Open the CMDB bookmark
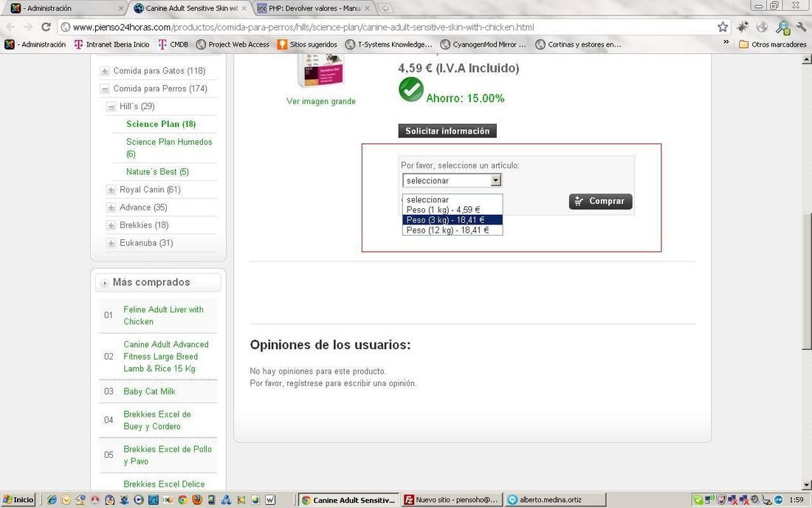The width and height of the screenshot is (812, 508). tap(173, 44)
